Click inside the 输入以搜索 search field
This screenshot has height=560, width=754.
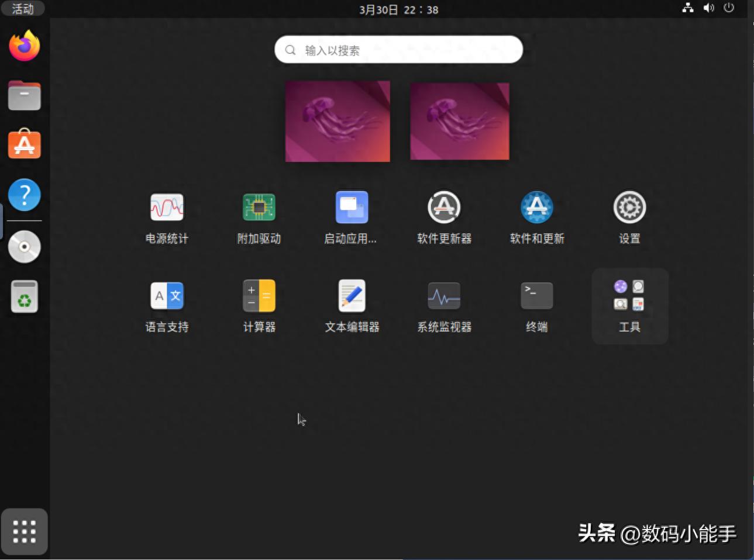[398, 50]
